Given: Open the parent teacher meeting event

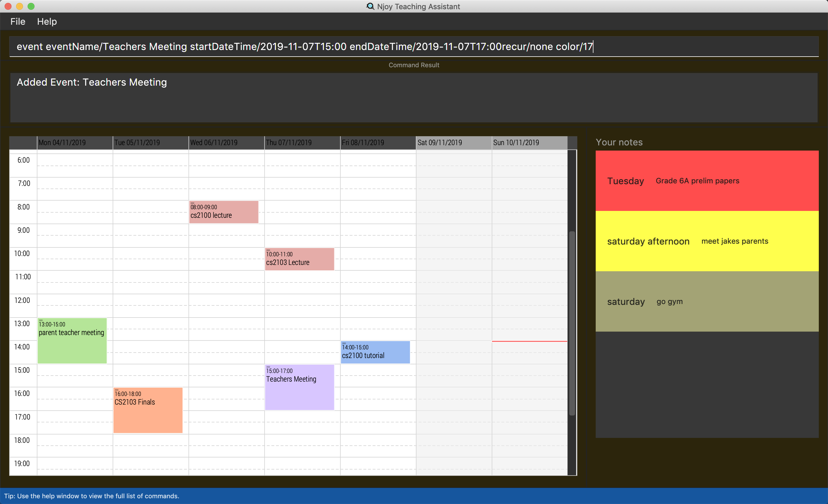Looking at the screenshot, I should pos(72,341).
